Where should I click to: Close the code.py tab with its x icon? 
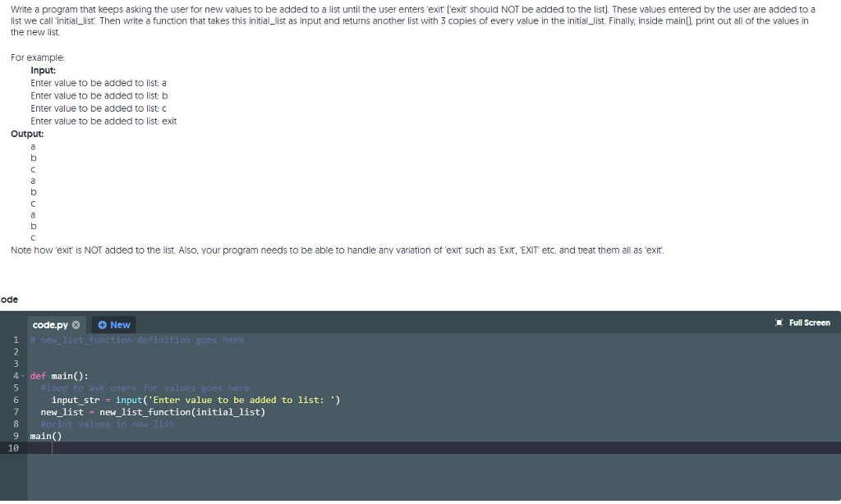[x=76, y=324]
